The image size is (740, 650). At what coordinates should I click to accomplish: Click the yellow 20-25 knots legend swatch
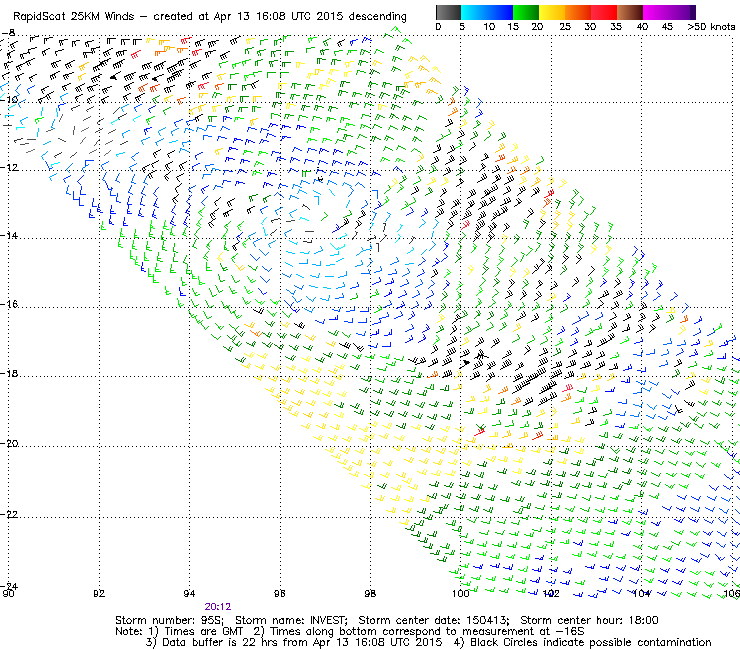tap(552, 12)
